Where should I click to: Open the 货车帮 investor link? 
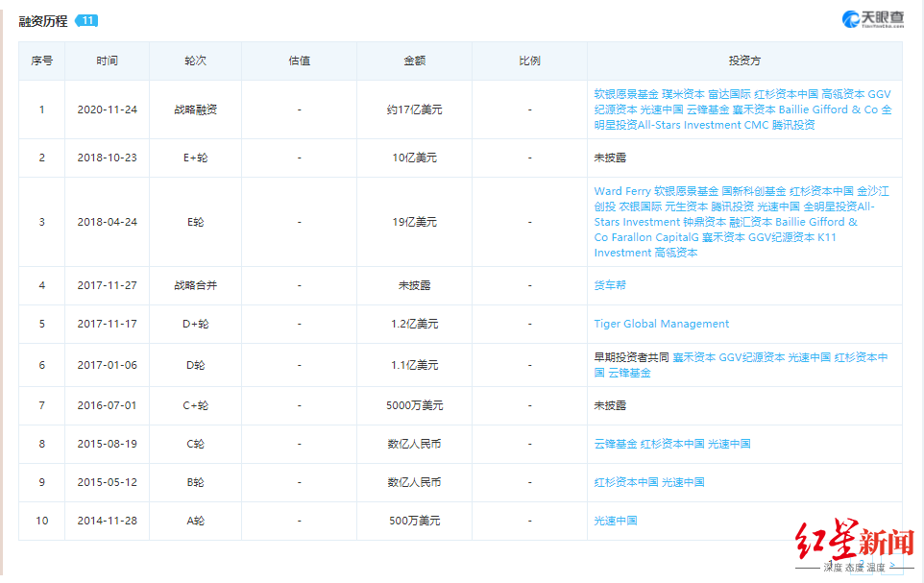[610, 285]
